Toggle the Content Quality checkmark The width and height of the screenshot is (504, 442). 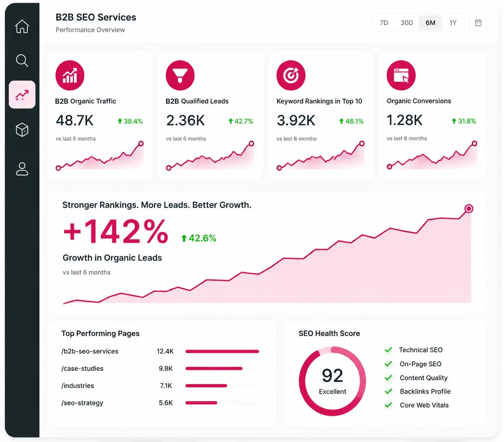pos(388,378)
